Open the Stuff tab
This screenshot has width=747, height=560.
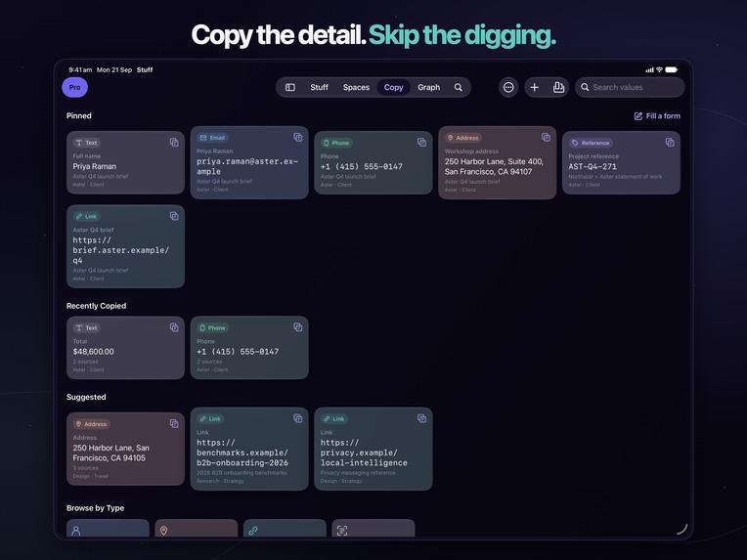pos(319,87)
